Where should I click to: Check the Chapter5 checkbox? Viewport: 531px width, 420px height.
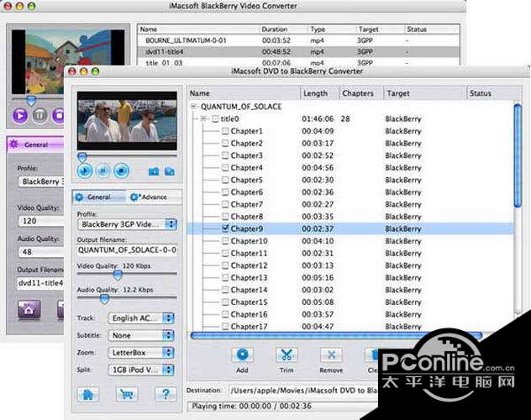coord(225,180)
